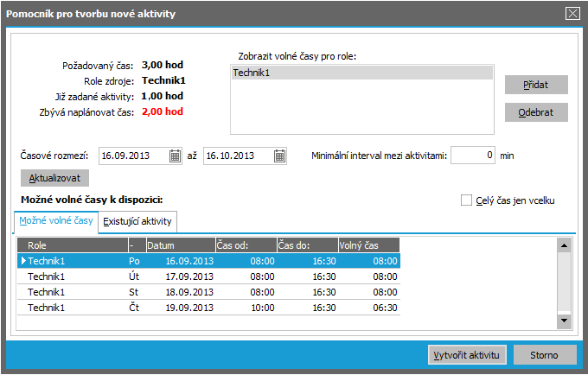Click the Aktualizovat button
588x375 pixels.
pyautogui.click(x=54, y=177)
